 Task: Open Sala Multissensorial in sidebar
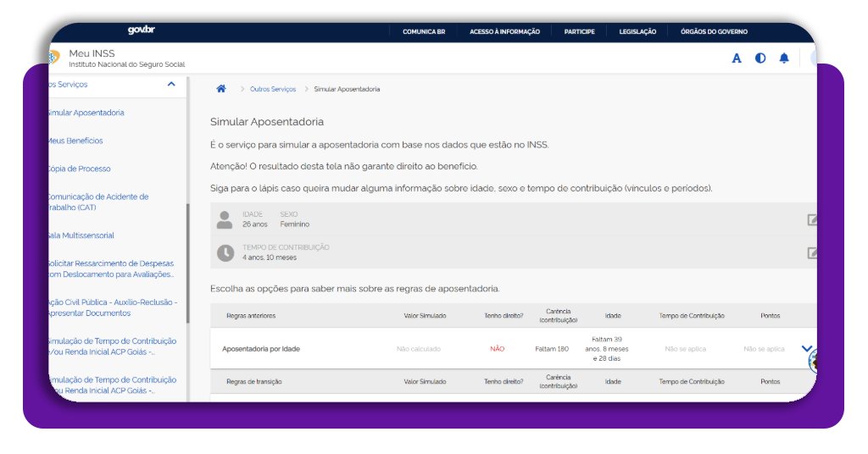(81, 235)
